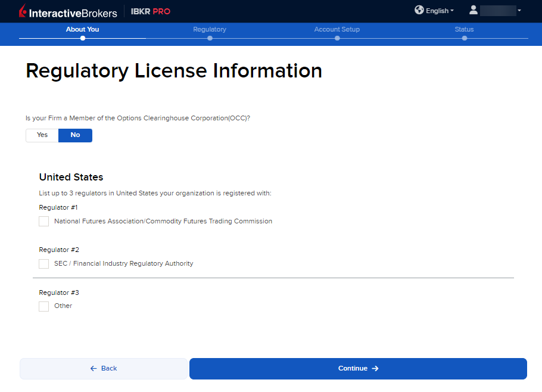Go to the Regulatory step
This screenshot has height=392, width=542.
(x=210, y=29)
